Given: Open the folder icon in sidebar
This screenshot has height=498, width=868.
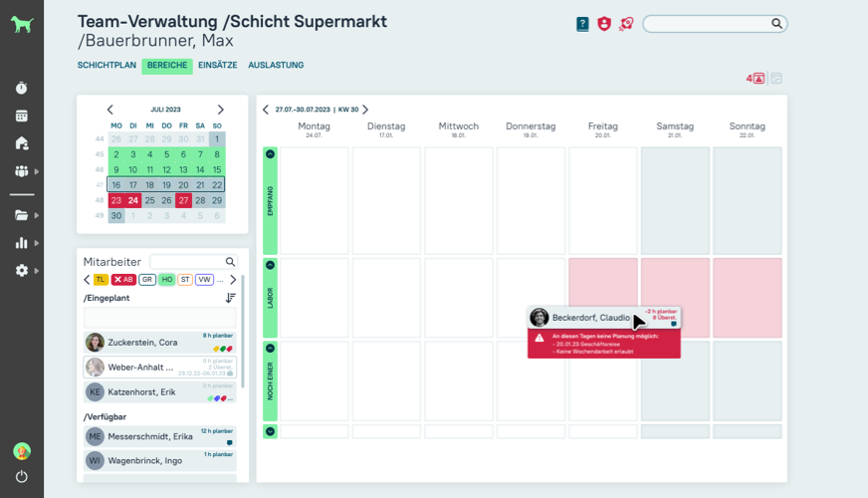Looking at the screenshot, I should click(x=22, y=215).
